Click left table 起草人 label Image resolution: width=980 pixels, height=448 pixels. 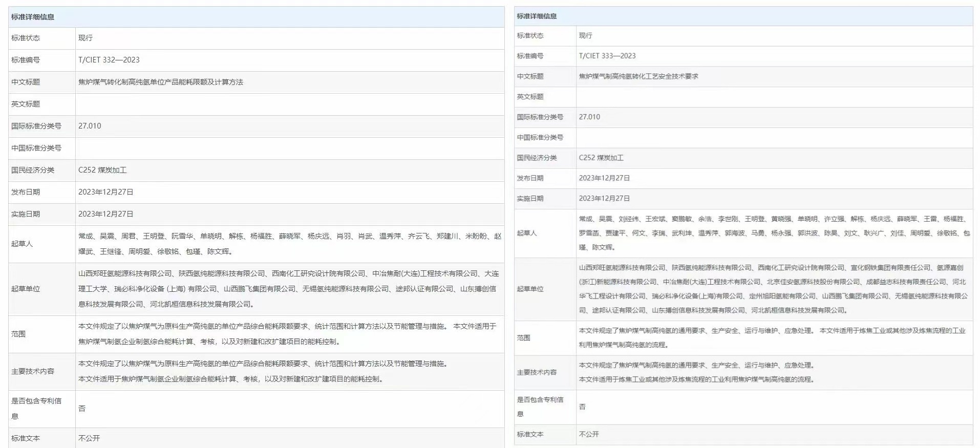click(x=22, y=244)
